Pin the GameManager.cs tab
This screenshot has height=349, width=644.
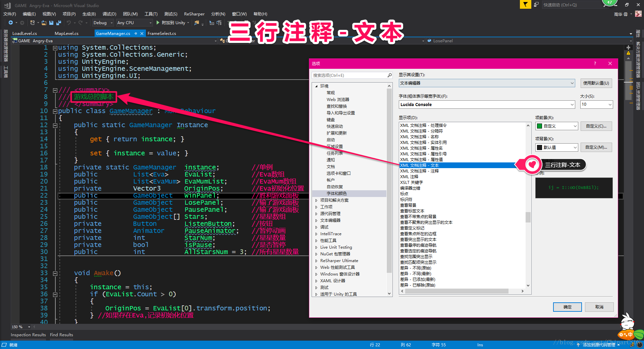(x=136, y=33)
